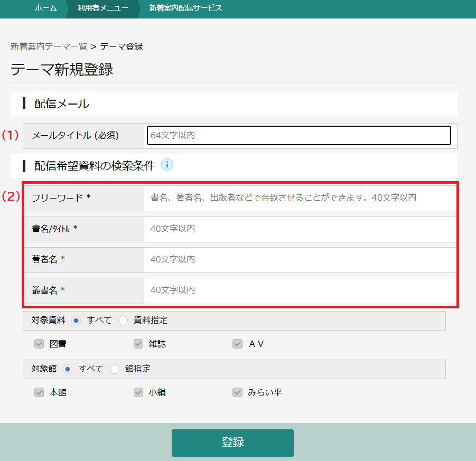Toggle the 本館 checkbox
This screenshot has width=476, height=461.
39,392
